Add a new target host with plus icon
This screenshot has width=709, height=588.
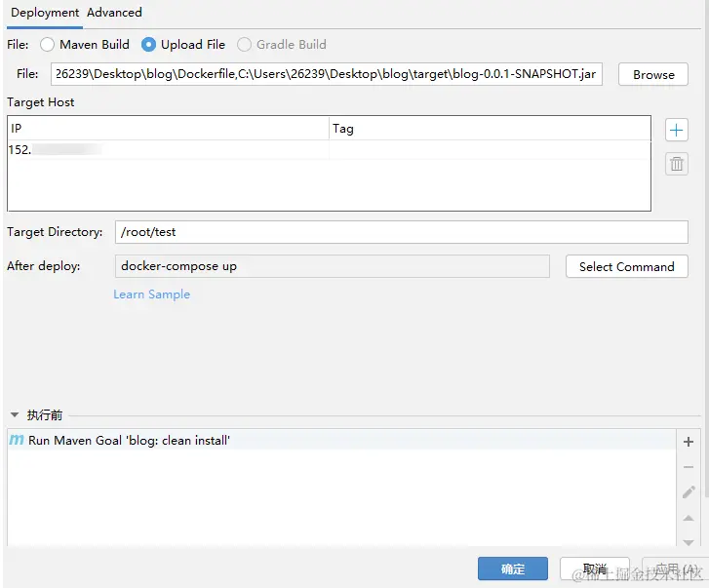click(676, 130)
